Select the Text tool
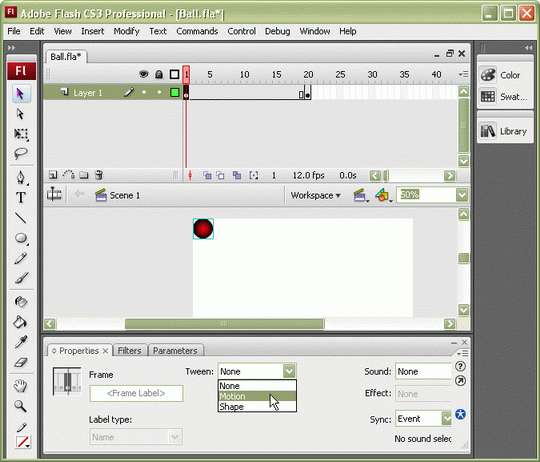Viewport: 540px width, 462px height. coord(21,198)
